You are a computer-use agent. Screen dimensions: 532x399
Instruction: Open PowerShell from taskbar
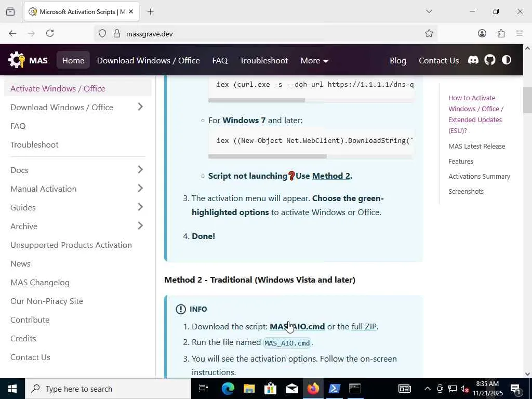pos(334,389)
